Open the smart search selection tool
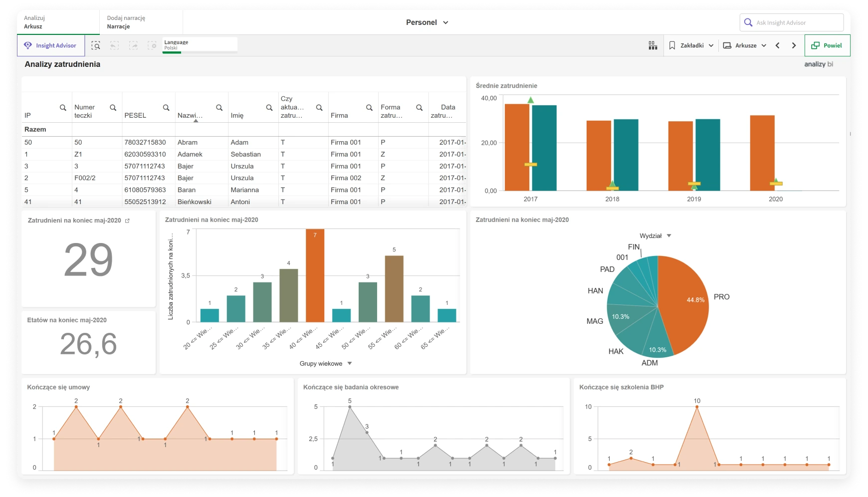 (x=96, y=45)
